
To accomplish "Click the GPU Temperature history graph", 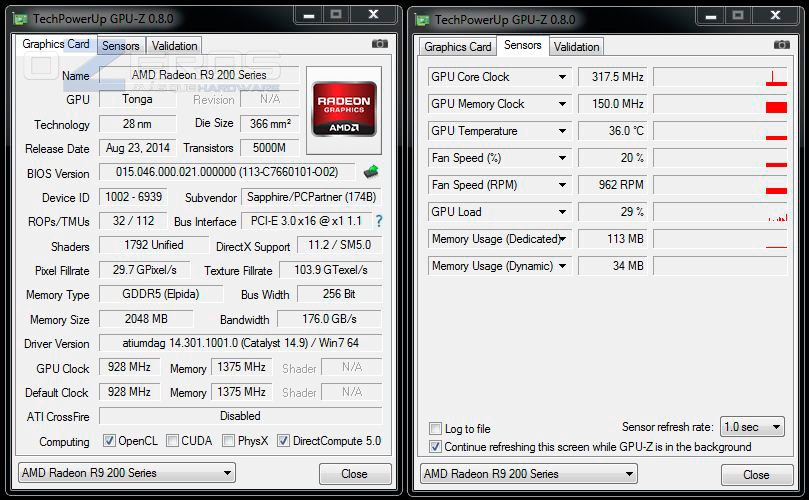I will 720,131.
